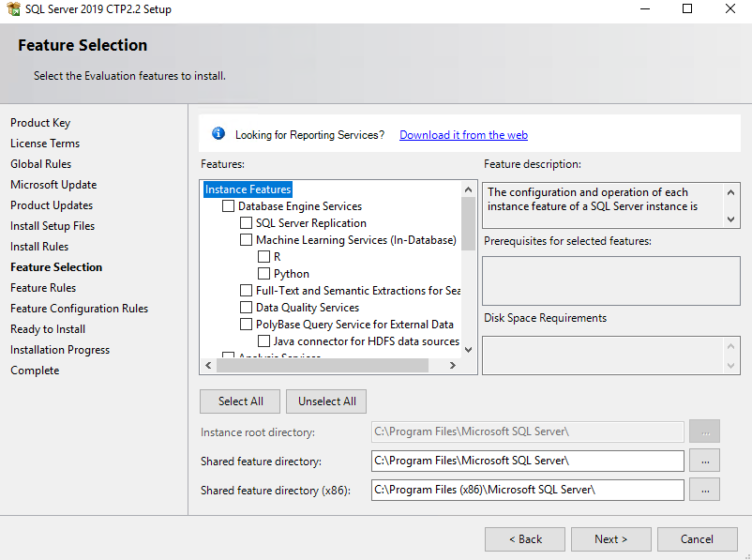This screenshot has width=752, height=560.
Task: Click the features list scroll-down arrow
Action: click(x=469, y=350)
